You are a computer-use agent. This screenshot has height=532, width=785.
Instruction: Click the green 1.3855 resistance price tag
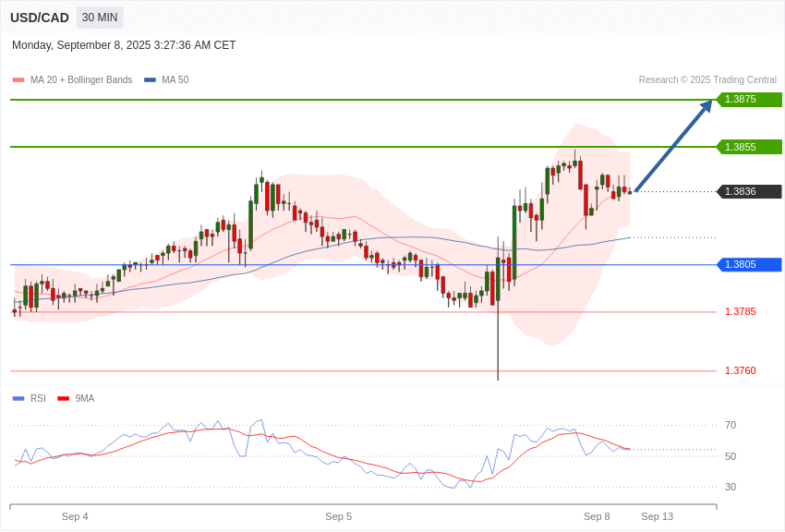[x=750, y=147]
